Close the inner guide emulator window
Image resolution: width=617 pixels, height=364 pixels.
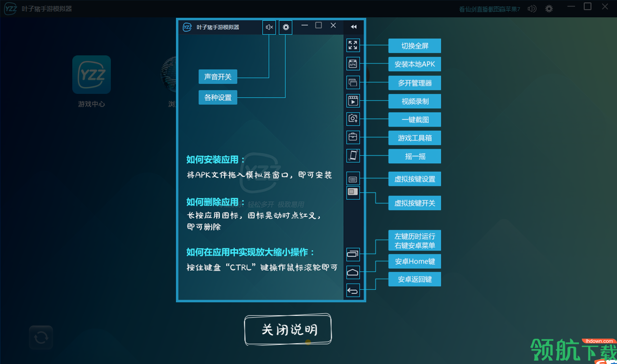pyautogui.click(x=333, y=26)
